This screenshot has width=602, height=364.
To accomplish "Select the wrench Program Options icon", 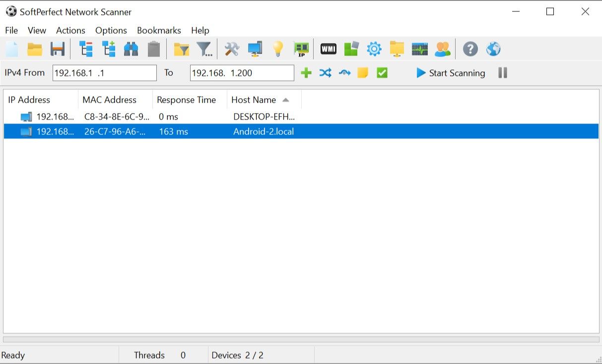I will [232, 49].
